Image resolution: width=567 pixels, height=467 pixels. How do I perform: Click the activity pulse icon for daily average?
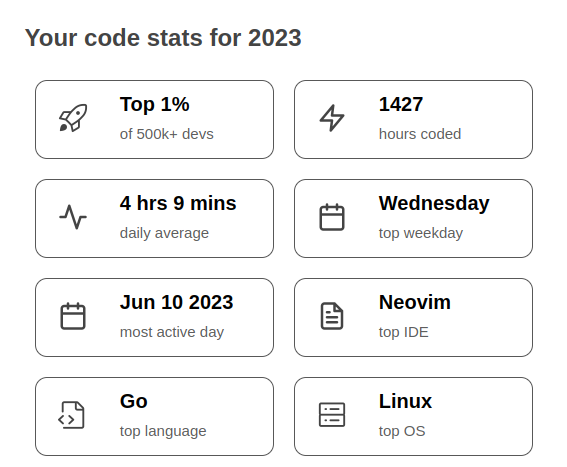[73, 217]
